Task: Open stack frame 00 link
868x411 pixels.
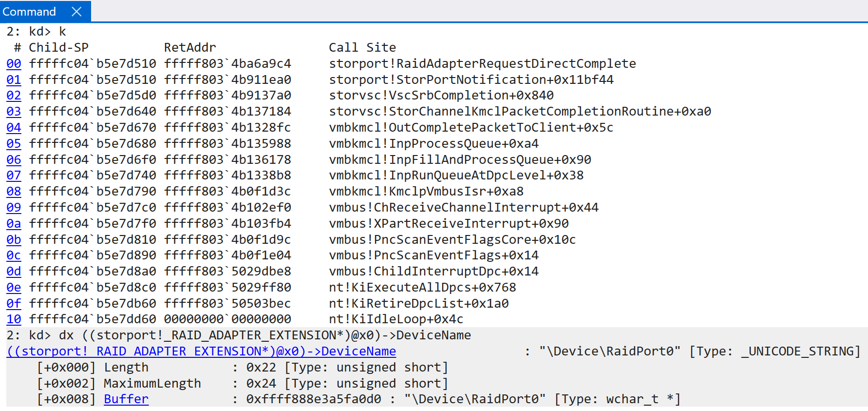Action: point(14,64)
